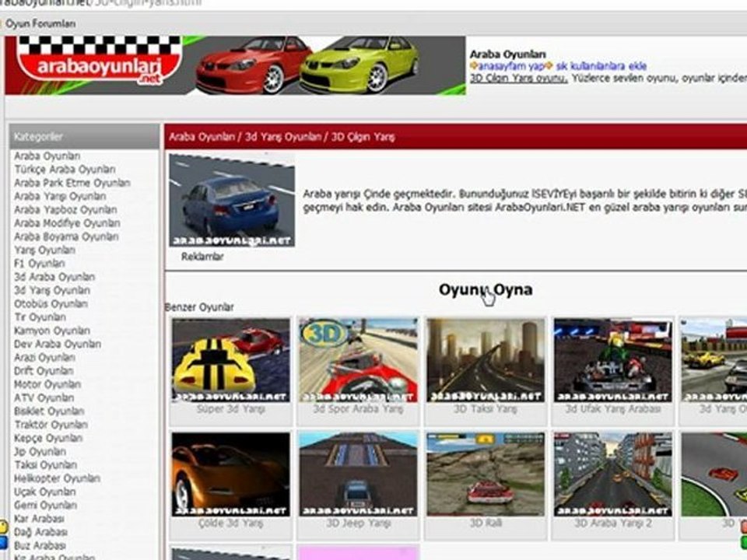
Task: Select Yarış Oyunları category
Action: pos(45,250)
